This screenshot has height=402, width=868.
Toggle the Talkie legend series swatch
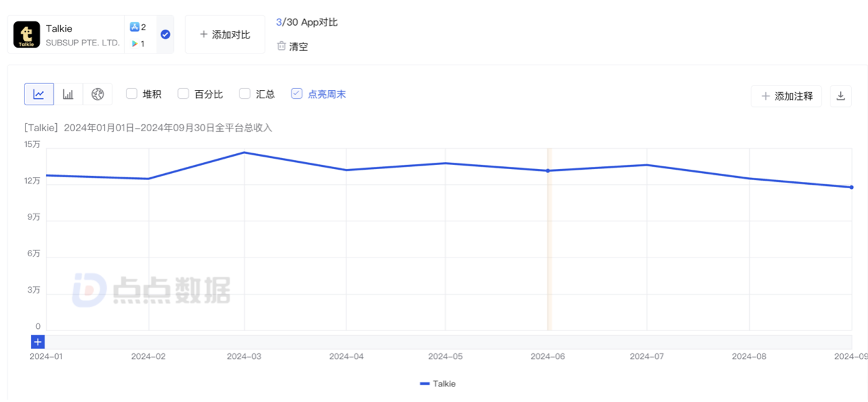point(425,384)
